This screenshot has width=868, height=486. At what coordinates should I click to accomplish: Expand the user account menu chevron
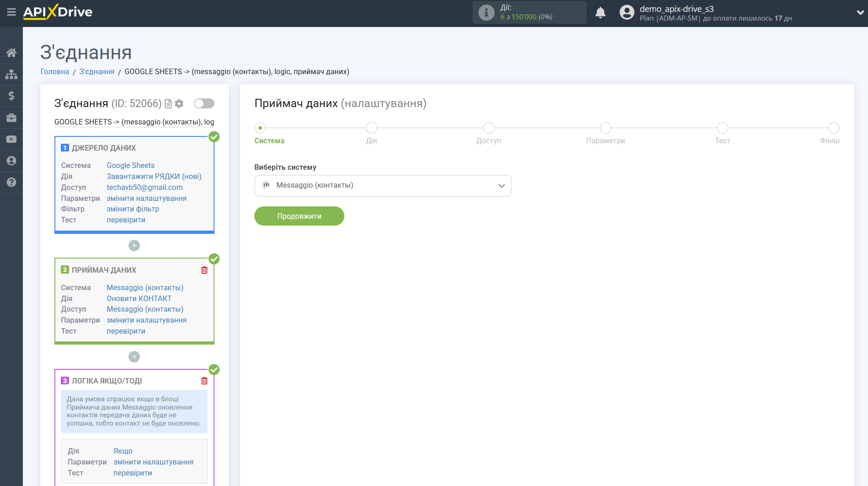coord(860,13)
